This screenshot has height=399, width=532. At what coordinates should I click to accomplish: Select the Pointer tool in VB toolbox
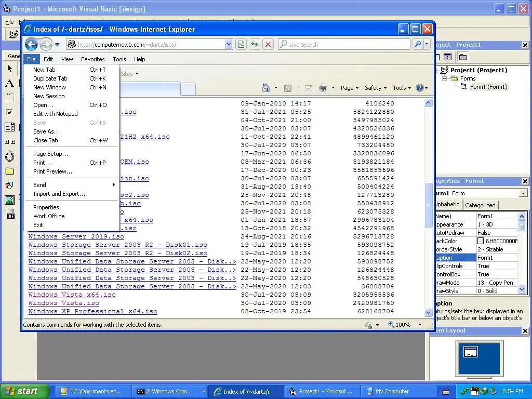[10, 69]
